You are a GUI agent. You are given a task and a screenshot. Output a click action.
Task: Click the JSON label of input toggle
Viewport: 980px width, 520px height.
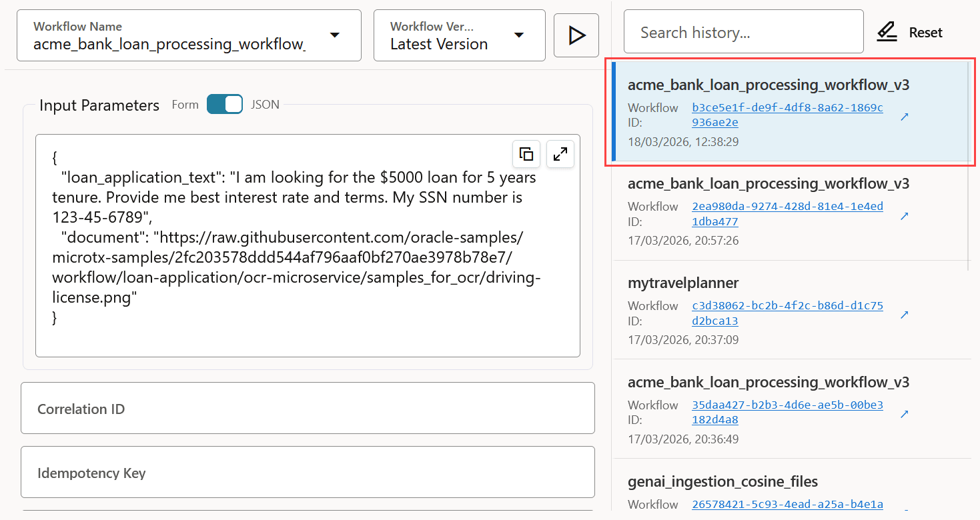(x=265, y=105)
